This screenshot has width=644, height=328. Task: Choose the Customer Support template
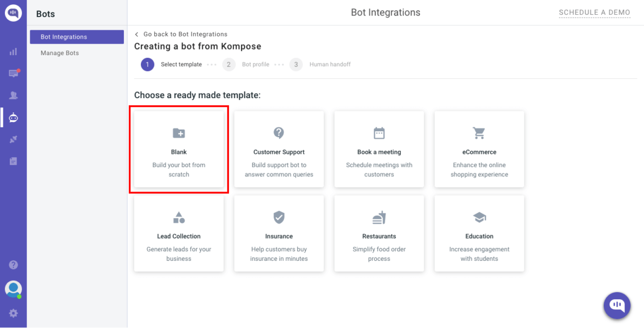[279, 149]
